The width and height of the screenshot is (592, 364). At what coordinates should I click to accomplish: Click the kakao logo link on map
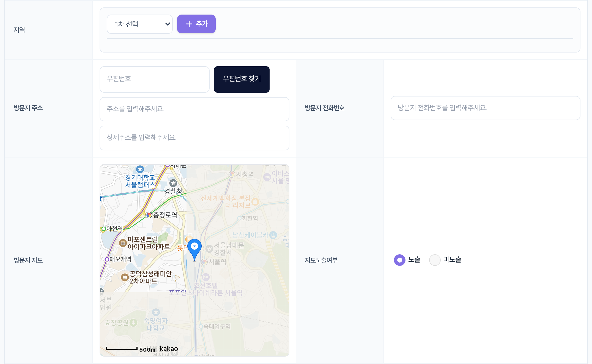pos(169,349)
